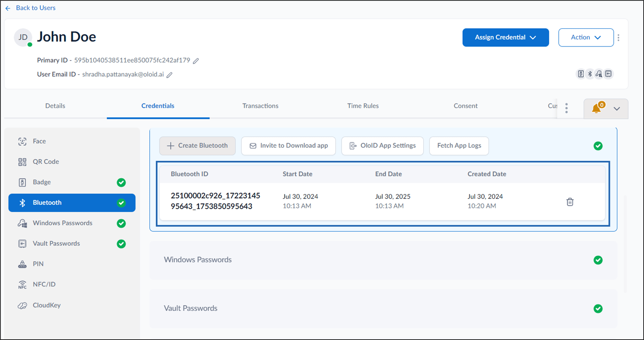644x340 pixels.
Task: Click the Fetch App Logs button
Action: pyautogui.click(x=459, y=146)
